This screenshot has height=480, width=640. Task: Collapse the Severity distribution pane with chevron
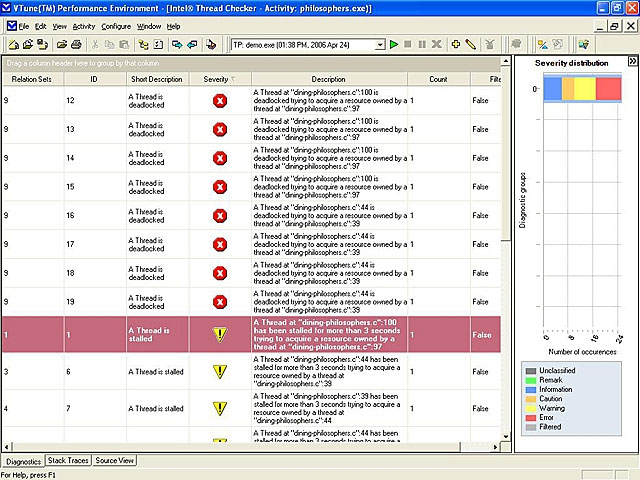[x=632, y=61]
